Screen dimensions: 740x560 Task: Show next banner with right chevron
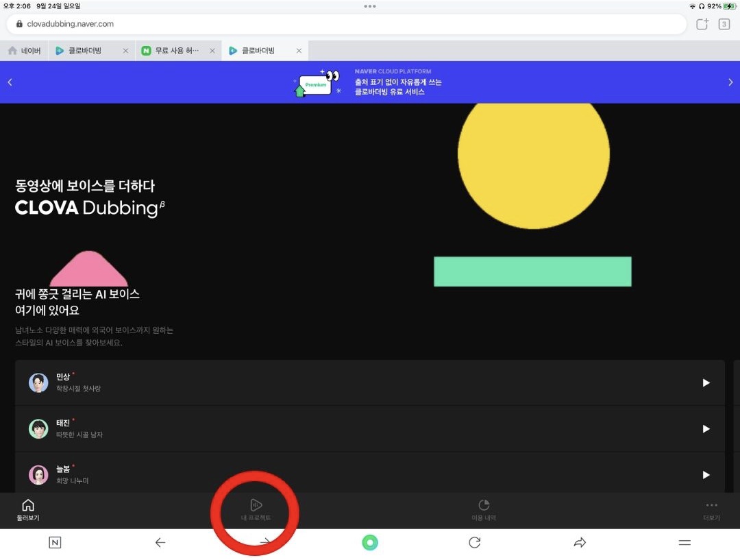tap(730, 82)
